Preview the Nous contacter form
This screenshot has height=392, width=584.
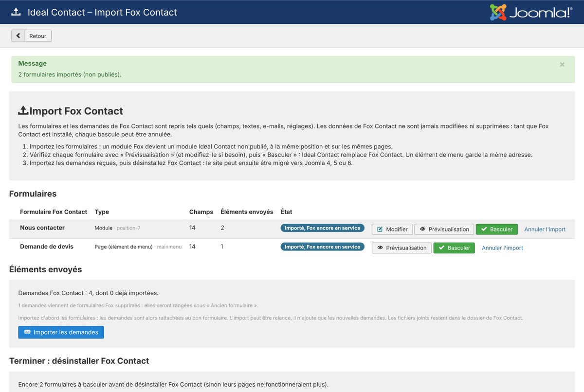pos(444,229)
